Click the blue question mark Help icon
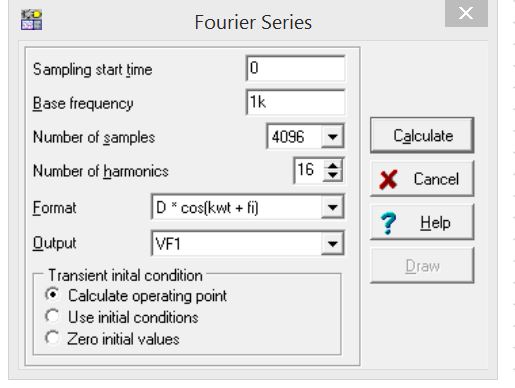Image resolution: width=515 pixels, height=388 pixels. [388, 223]
